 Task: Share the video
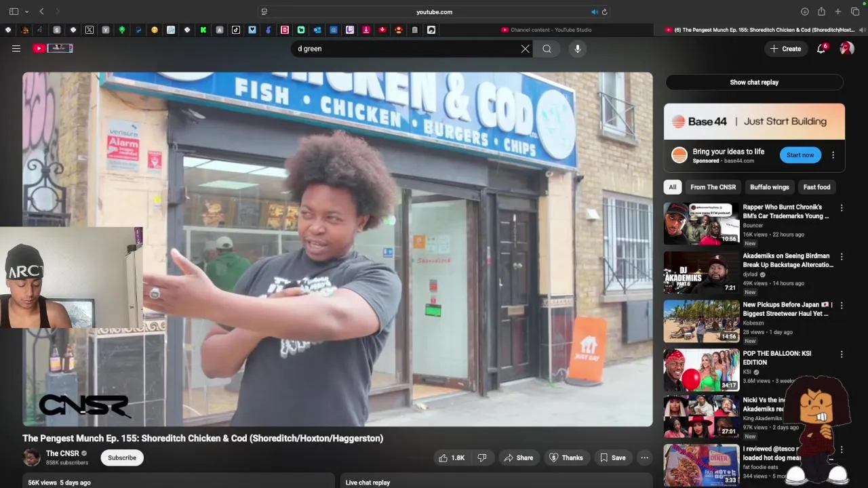519,457
